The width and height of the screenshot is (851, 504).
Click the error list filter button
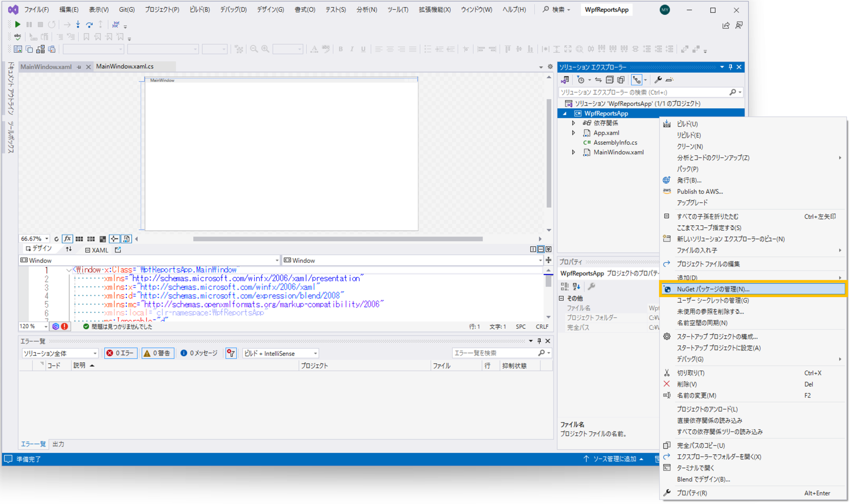click(231, 353)
